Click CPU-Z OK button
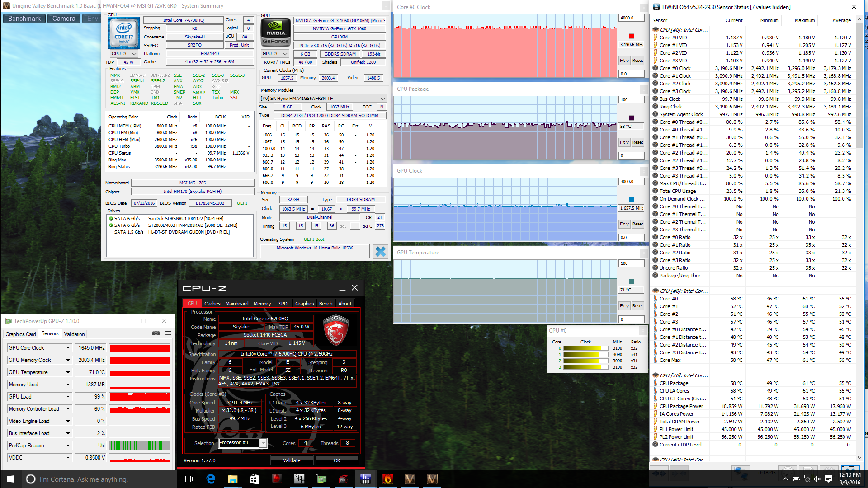Screen dimensions: 868x488 337,460
